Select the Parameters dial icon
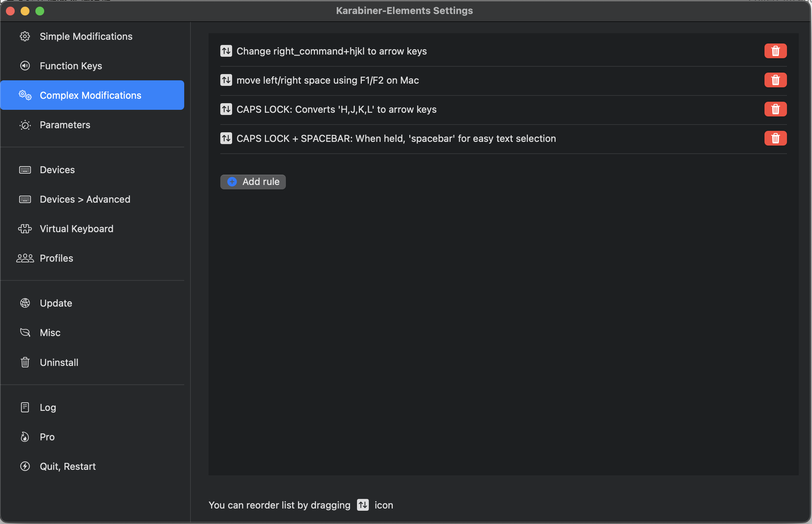Screen dimensions: 812x524 click(25, 125)
